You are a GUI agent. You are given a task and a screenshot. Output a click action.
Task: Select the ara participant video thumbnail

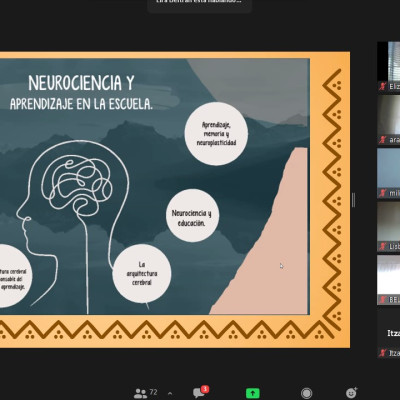pos(389,120)
